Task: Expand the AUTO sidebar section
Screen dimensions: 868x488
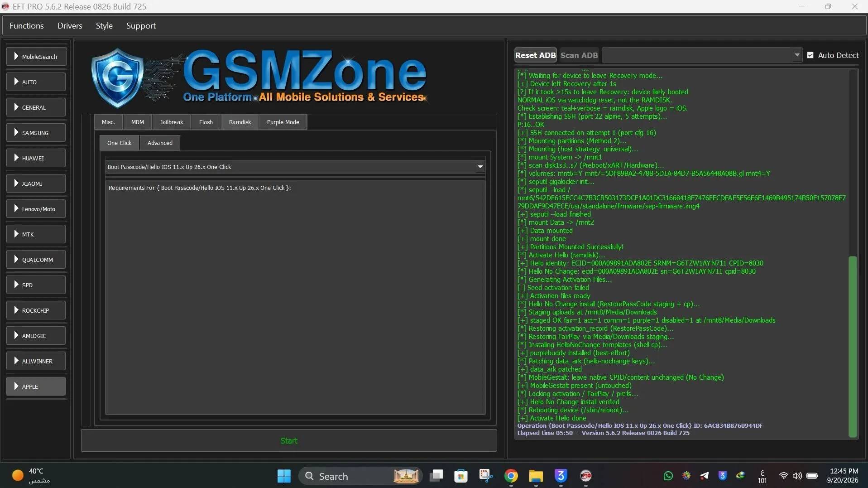Action: (x=36, y=82)
